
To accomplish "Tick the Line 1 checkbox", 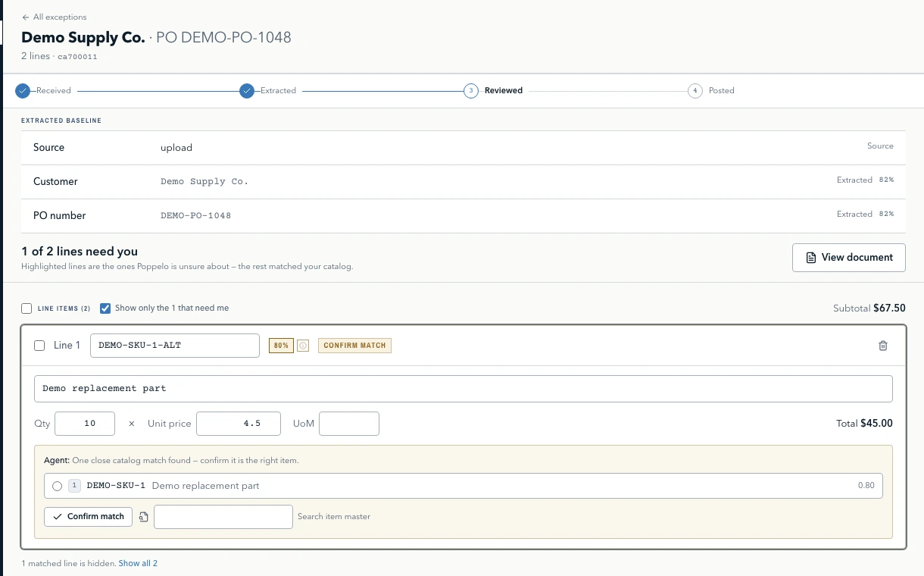I will point(39,346).
